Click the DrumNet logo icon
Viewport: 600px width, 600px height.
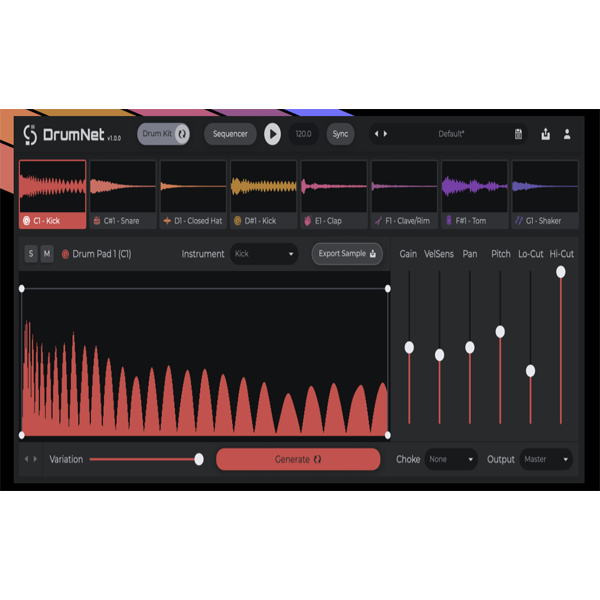coord(30,135)
